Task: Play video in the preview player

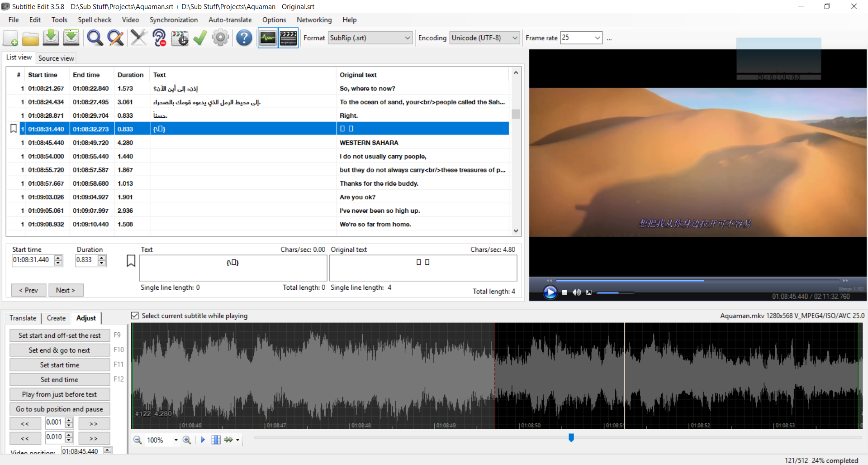Action: (550, 292)
